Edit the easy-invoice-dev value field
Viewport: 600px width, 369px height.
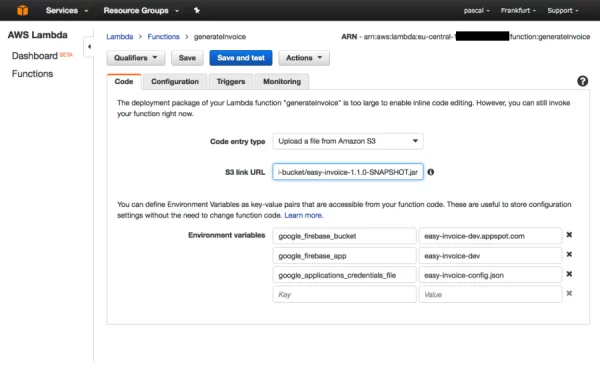490,255
